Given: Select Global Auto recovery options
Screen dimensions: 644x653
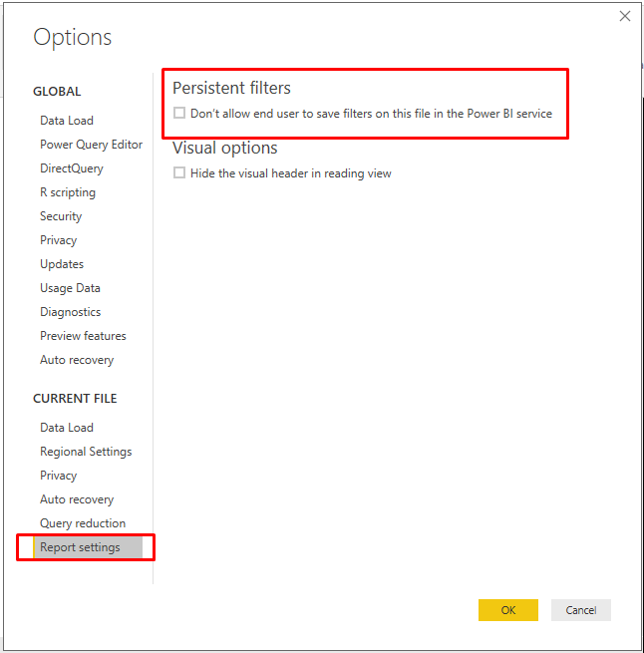Looking at the screenshot, I should [77, 360].
